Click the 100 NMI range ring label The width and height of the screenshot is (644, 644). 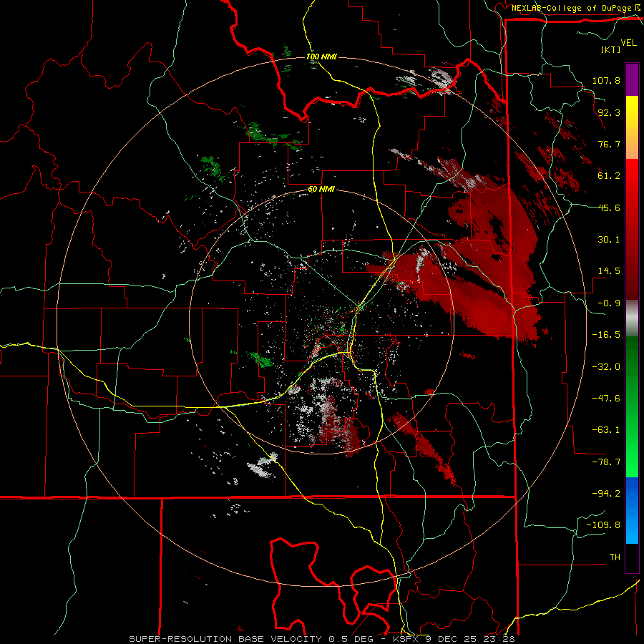click(x=321, y=57)
